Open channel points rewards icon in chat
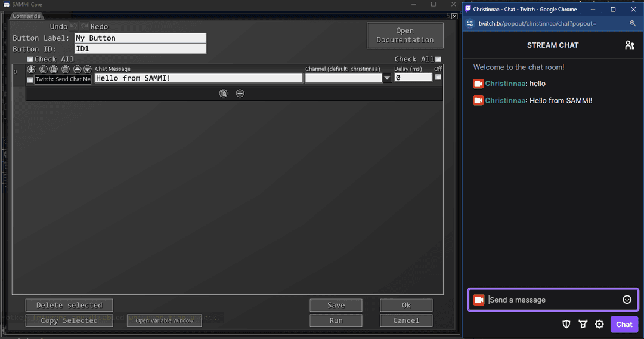Screen dimensions: 644x339 point(583,324)
